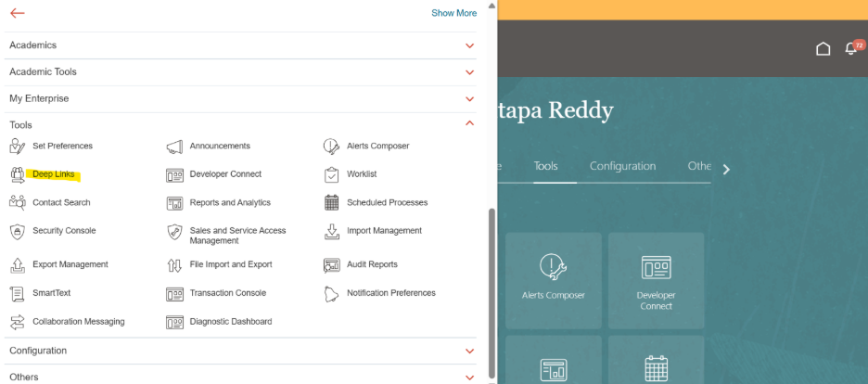Click the Reports and Analytics label
Viewport: 868px width, 384px height.
click(230, 202)
